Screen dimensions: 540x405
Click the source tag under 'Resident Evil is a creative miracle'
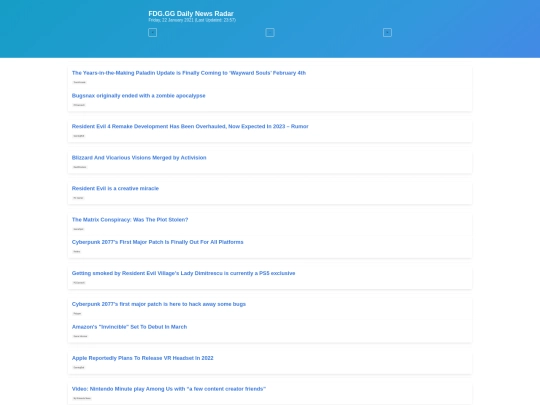coord(78,198)
